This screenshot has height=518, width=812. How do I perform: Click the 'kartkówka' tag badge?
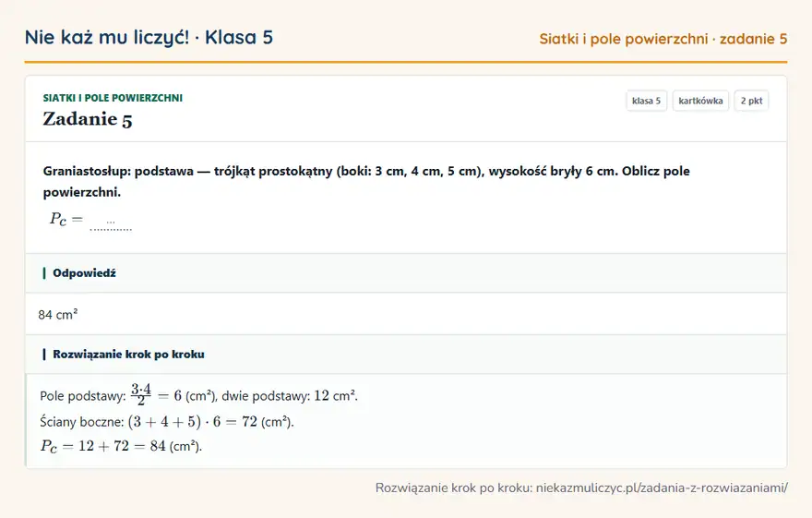click(700, 101)
